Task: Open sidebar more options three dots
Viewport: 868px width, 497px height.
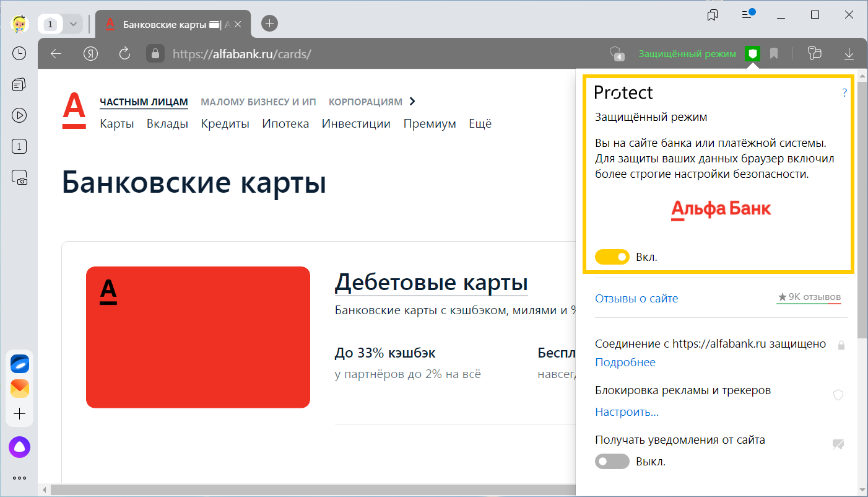Action: point(19,478)
